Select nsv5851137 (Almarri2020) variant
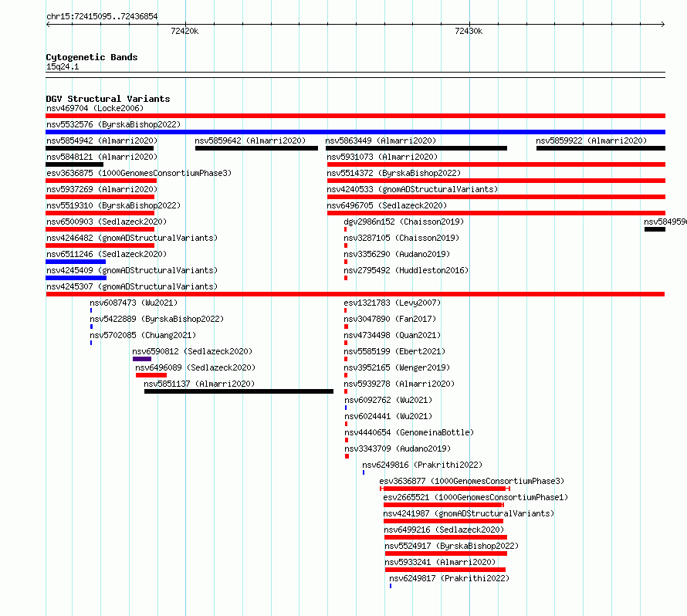This screenshot has width=687, height=616. click(199, 384)
